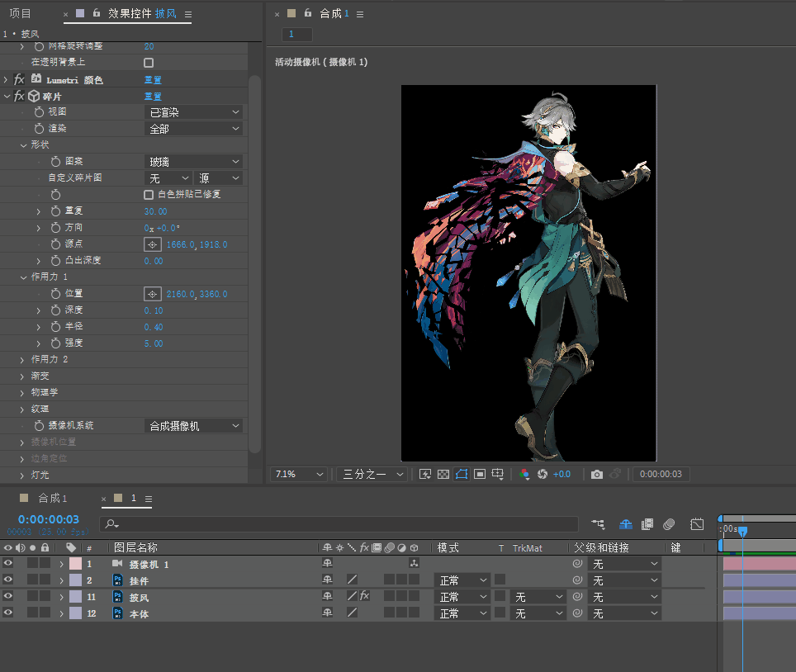The height and width of the screenshot is (672, 796).
Task: Click the 位置 stopwatch for 作用力 1
Action: click(55, 294)
